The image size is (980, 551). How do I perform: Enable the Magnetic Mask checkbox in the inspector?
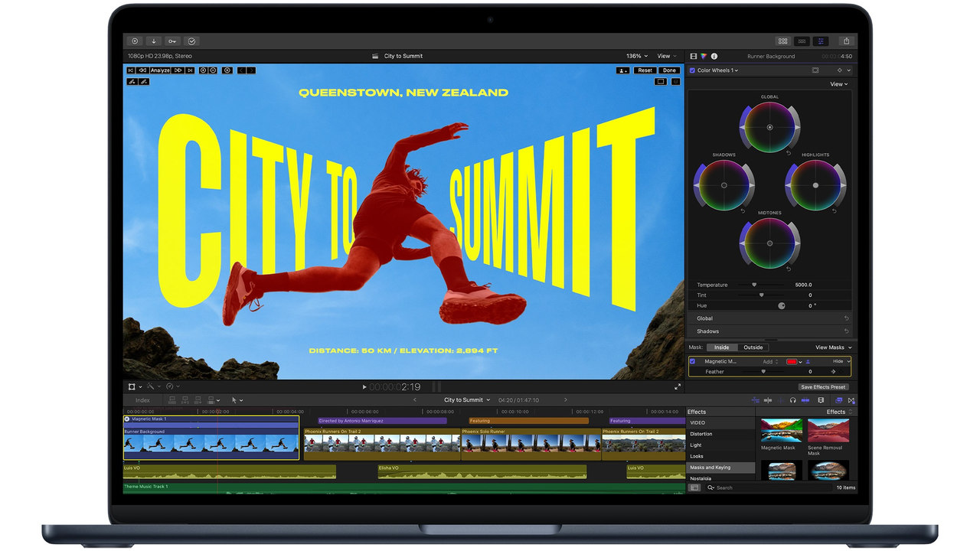point(692,361)
